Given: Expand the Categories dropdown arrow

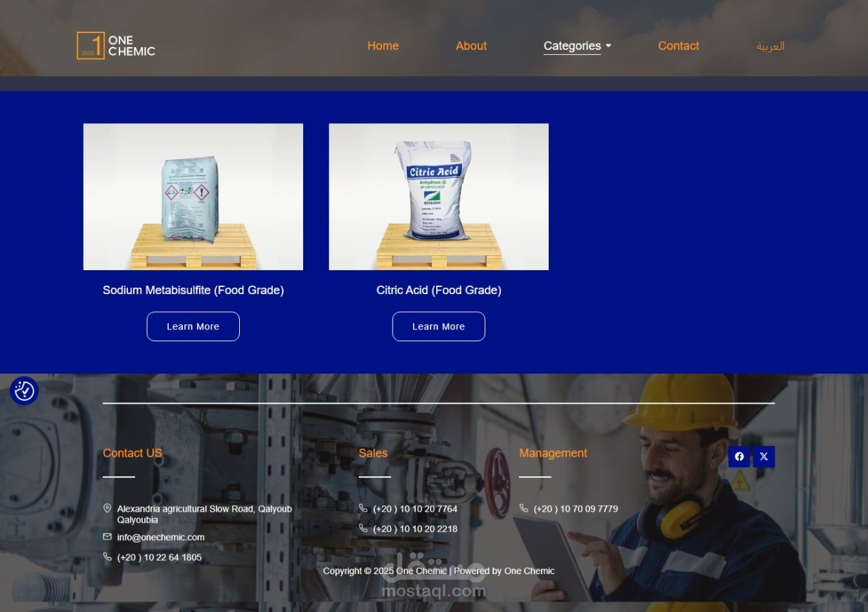Looking at the screenshot, I should [x=608, y=46].
